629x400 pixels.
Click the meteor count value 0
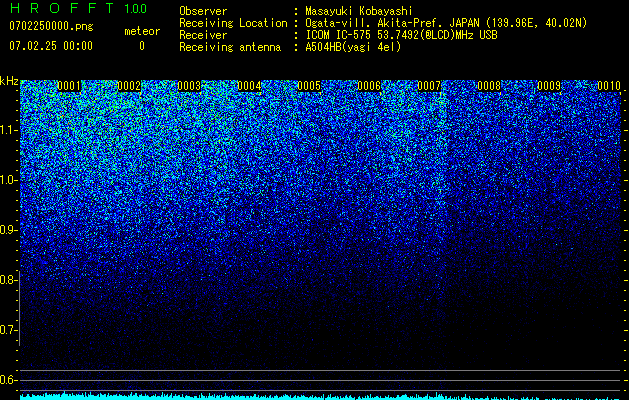pyautogui.click(x=142, y=46)
